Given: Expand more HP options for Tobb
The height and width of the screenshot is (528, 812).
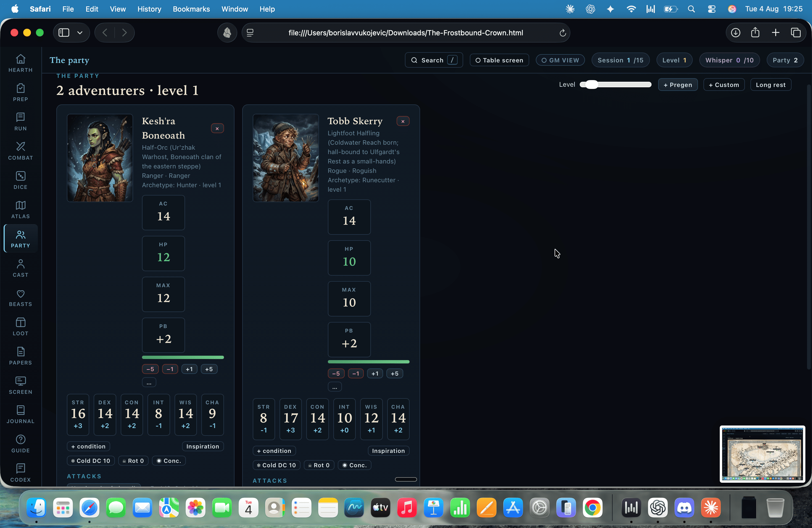Looking at the screenshot, I should click(x=335, y=387).
